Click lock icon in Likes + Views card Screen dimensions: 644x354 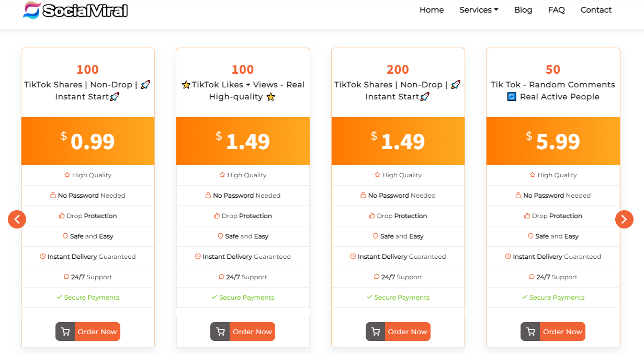(208, 196)
